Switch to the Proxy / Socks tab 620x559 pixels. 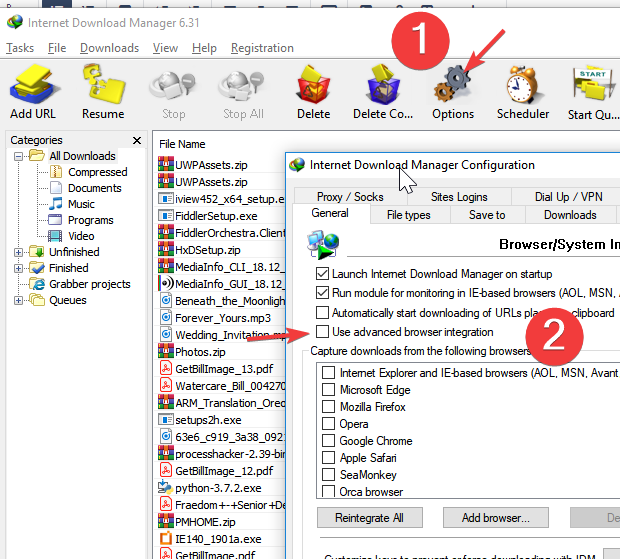350,196
